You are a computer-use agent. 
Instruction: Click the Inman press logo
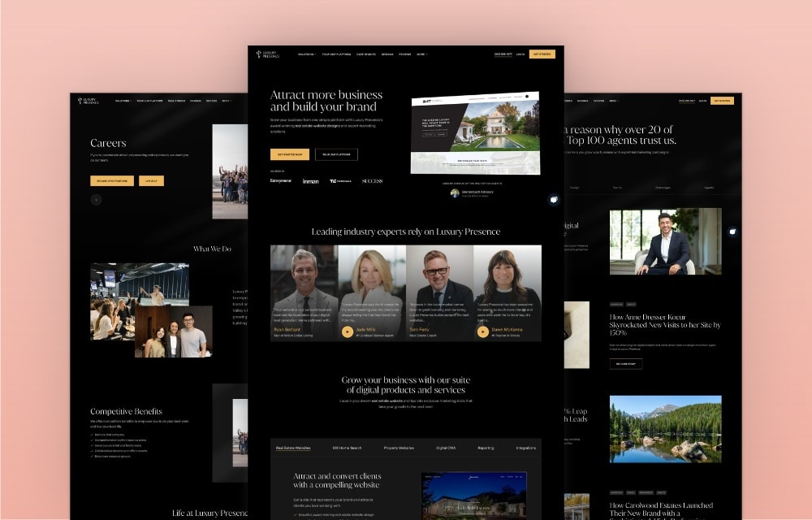(310, 181)
